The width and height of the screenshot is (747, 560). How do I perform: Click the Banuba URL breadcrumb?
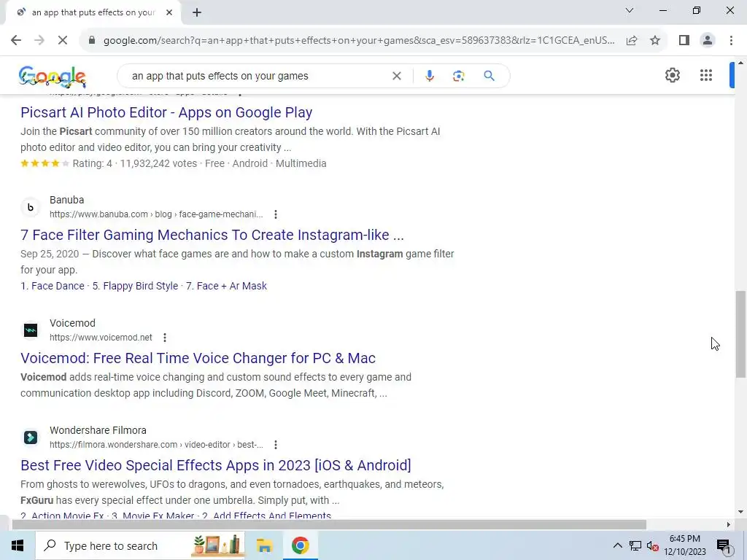[x=156, y=214]
